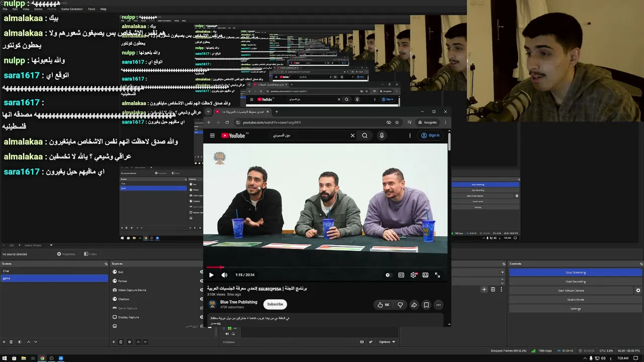The image size is (644, 362).
Task: Open Virtual Camera settings gear
Action: coord(638,291)
